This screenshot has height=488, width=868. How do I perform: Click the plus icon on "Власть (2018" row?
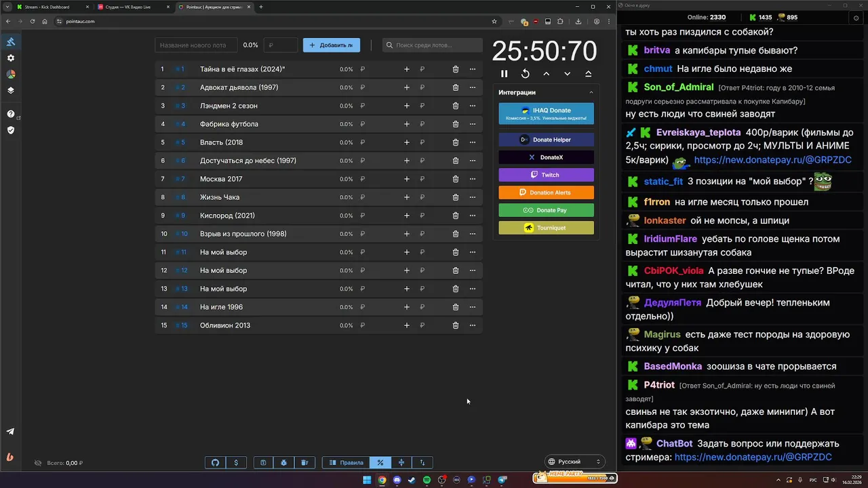407,142
